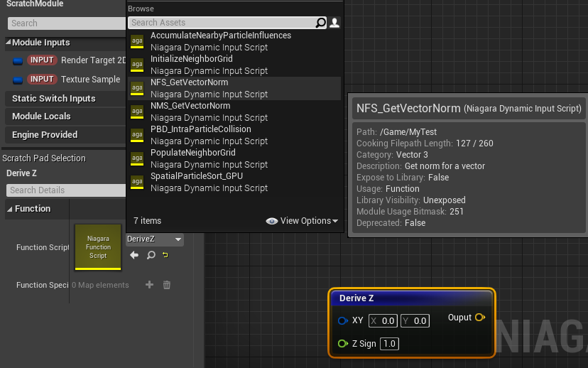The image size is (588, 368).
Task: Click the user filter icon beside asset search
Action: [x=334, y=23]
